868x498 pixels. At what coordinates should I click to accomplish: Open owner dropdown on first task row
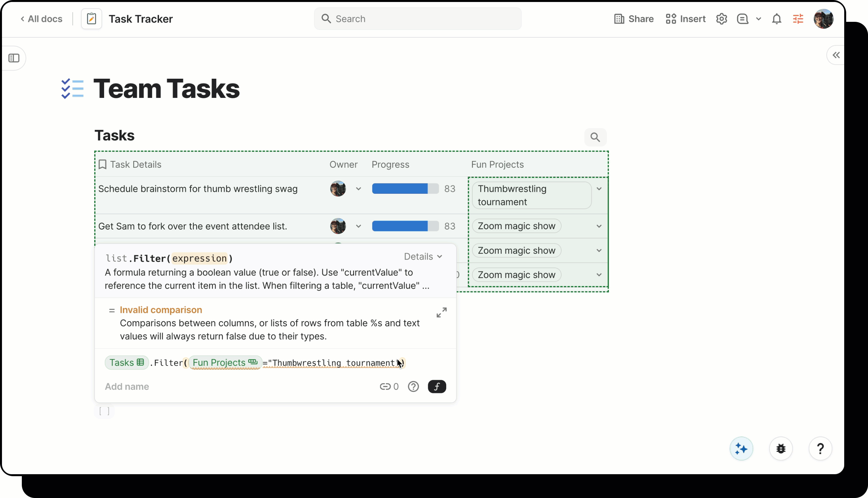(x=358, y=189)
